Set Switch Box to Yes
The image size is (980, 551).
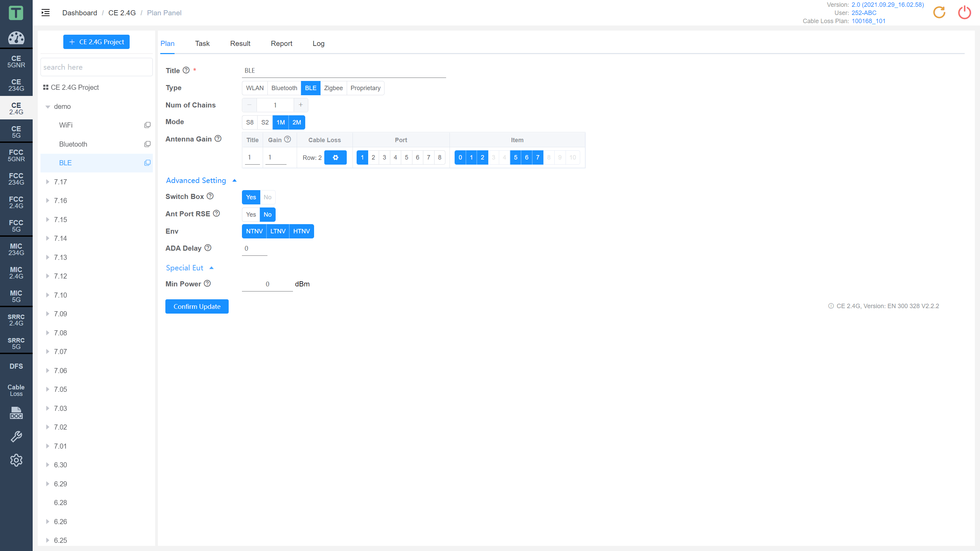[251, 197]
